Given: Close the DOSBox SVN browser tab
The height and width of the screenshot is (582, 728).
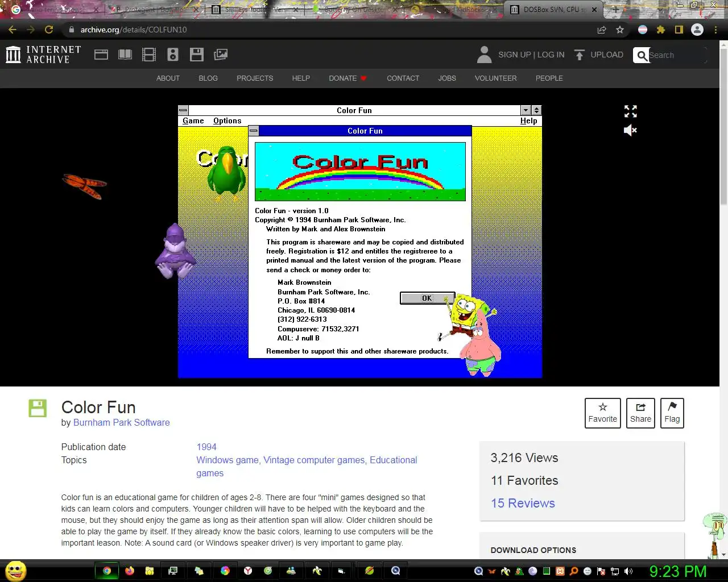Looking at the screenshot, I should (594, 10).
